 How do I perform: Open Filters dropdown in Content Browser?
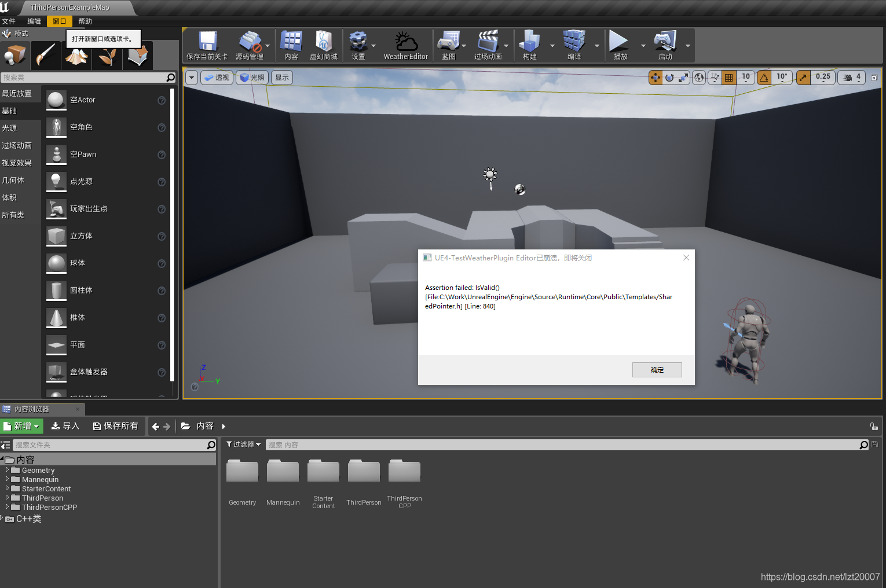[243, 444]
